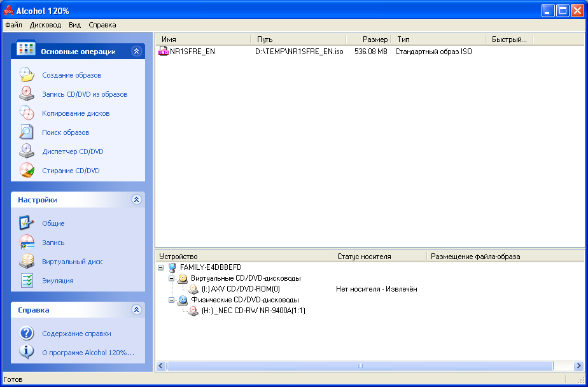Open the Дисковод menu

[45, 25]
